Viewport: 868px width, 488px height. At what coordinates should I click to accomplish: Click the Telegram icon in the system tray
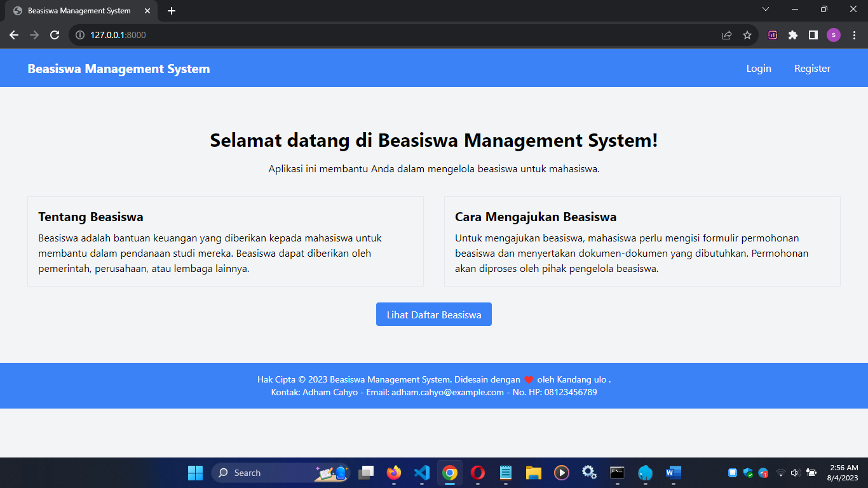tap(762, 473)
